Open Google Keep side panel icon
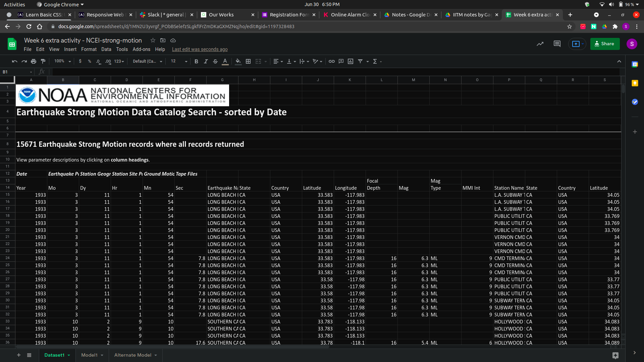This screenshot has height=362, width=644. [635, 83]
